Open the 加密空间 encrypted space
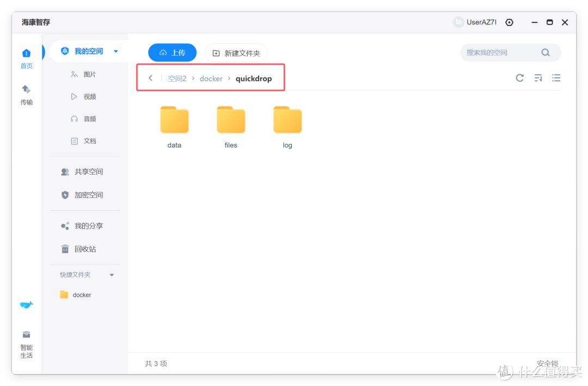 pos(87,194)
